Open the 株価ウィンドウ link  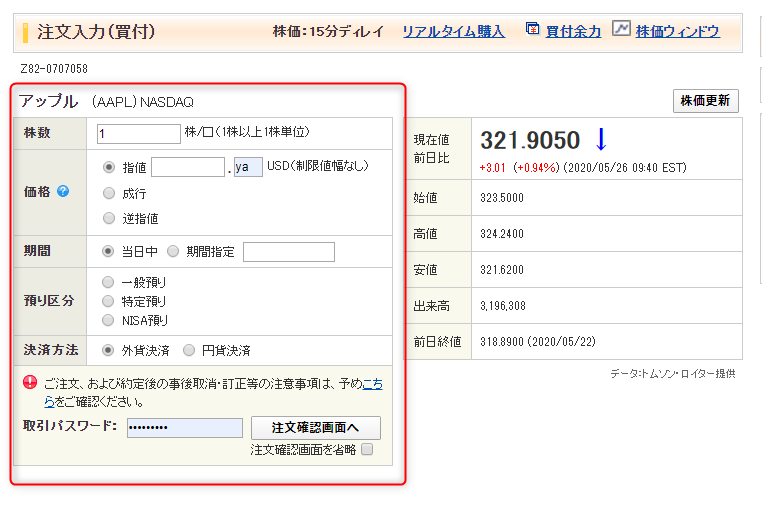[677, 32]
